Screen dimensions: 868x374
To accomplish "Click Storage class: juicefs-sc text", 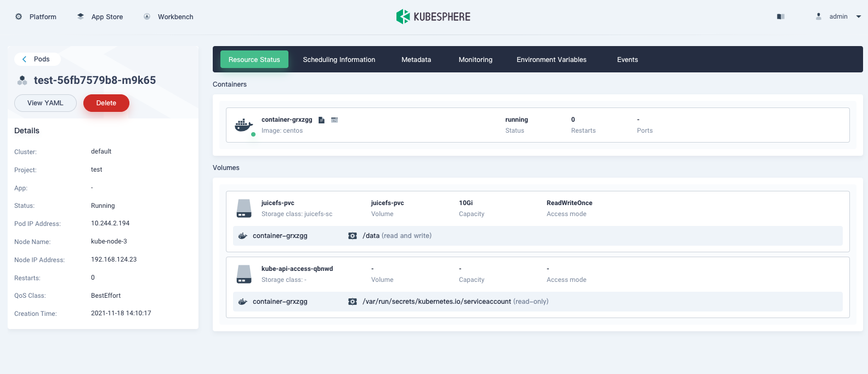I will point(297,214).
